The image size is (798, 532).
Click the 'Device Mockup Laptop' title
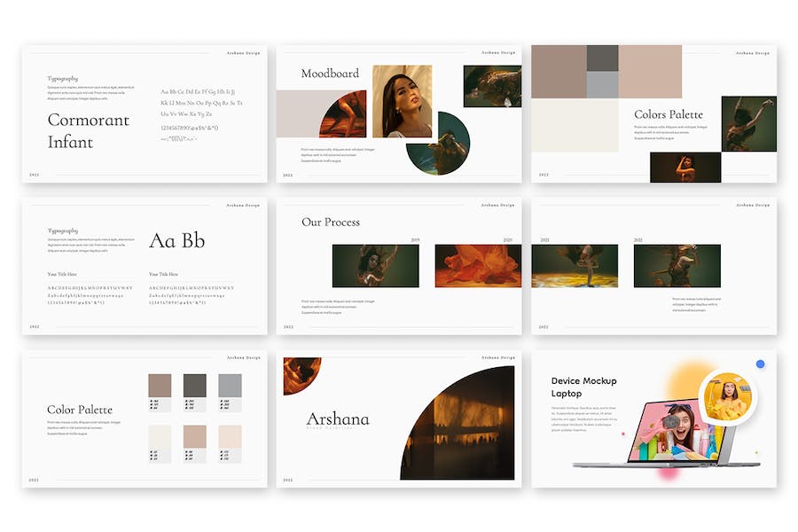click(583, 387)
